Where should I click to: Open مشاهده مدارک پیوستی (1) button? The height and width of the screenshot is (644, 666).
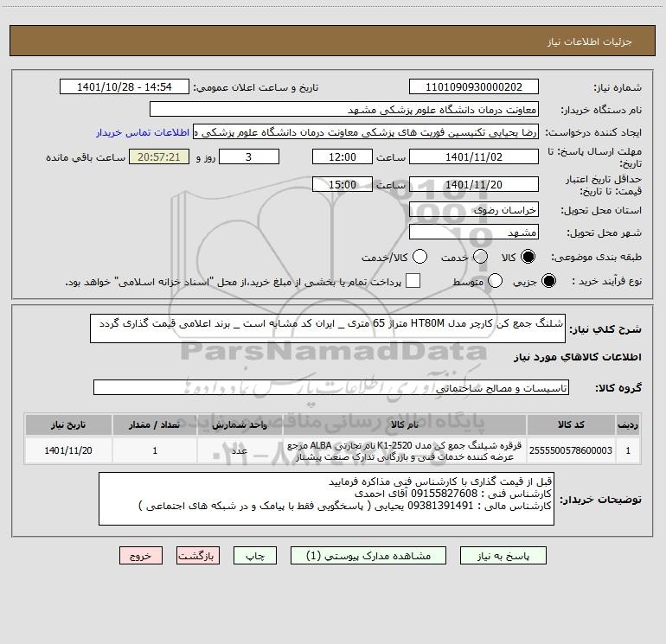tap(368, 556)
